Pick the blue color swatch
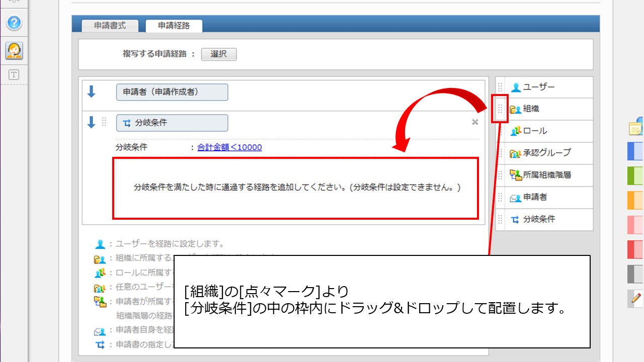This screenshot has height=362, width=644. click(635, 151)
